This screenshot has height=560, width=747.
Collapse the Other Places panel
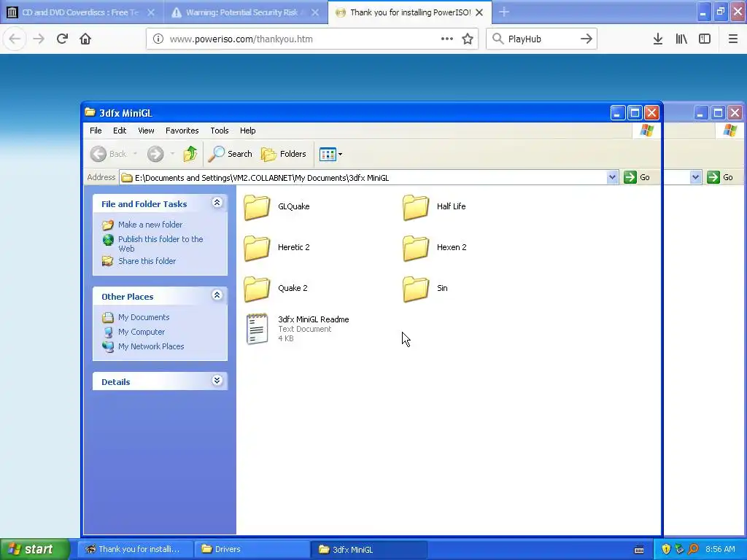pyautogui.click(x=217, y=295)
